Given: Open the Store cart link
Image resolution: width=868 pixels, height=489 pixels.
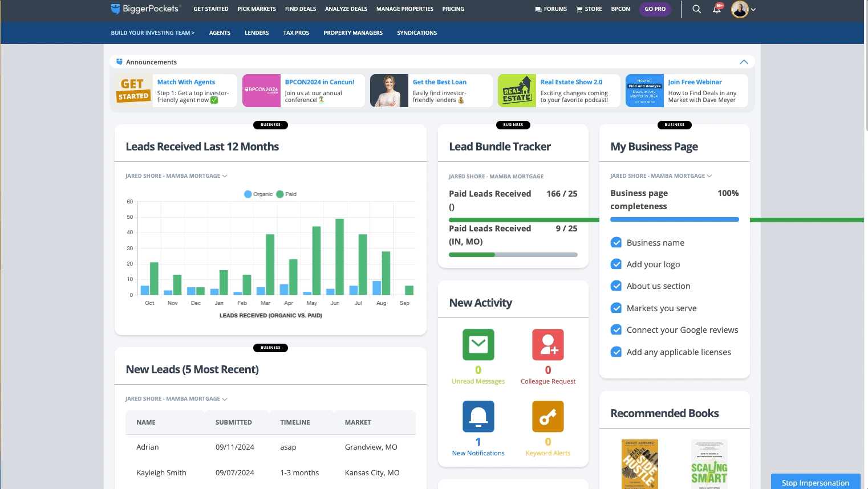Looking at the screenshot, I should [x=589, y=9].
